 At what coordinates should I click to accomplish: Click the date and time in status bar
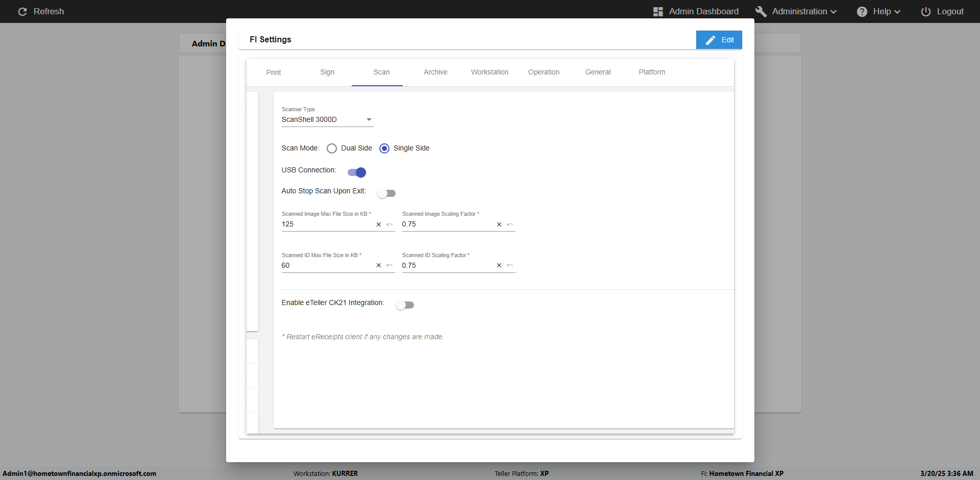pos(947,473)
